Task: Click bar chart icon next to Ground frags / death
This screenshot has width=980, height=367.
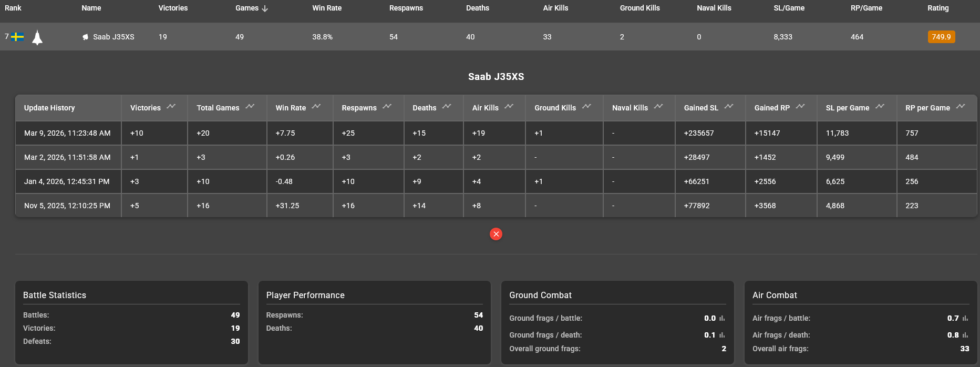Action: pos(722,335)
